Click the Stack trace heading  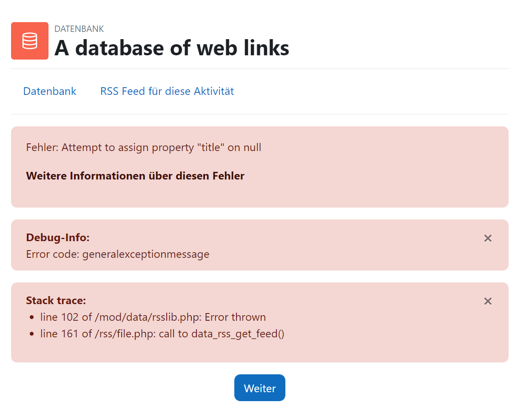click(56, 300)
